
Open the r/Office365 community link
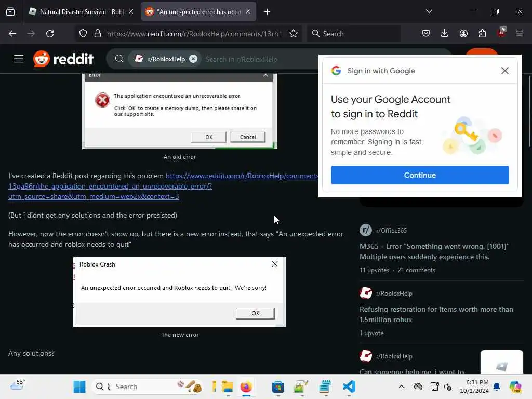[391, 230]
